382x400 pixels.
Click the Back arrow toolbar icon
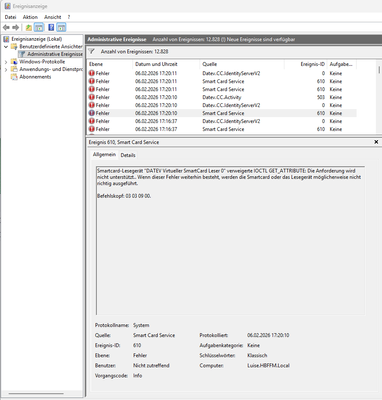(x=6, y=28)
